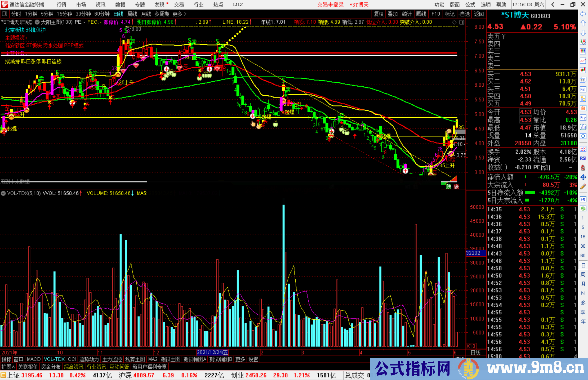The width and height of the screenshot is (588, 380).
Task: Click the 返回 button
Action: (x=479, y=14)
